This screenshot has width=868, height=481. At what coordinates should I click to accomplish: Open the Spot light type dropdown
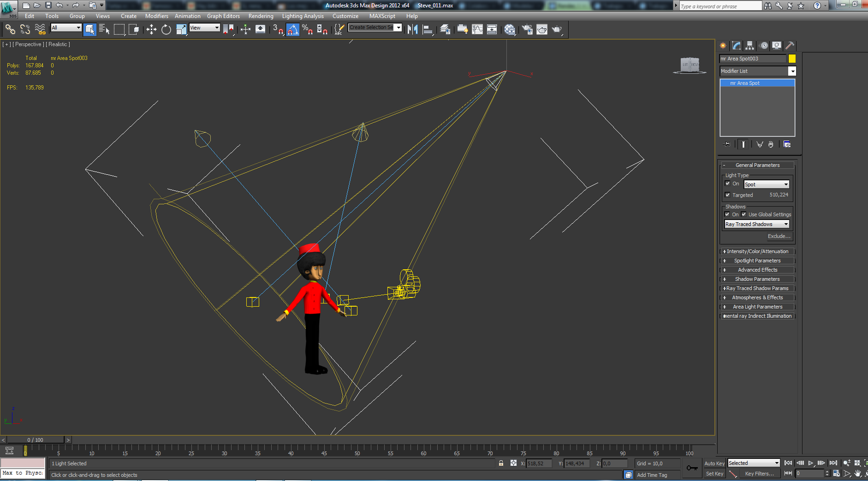pyautogui.click(x=767, y=184)
